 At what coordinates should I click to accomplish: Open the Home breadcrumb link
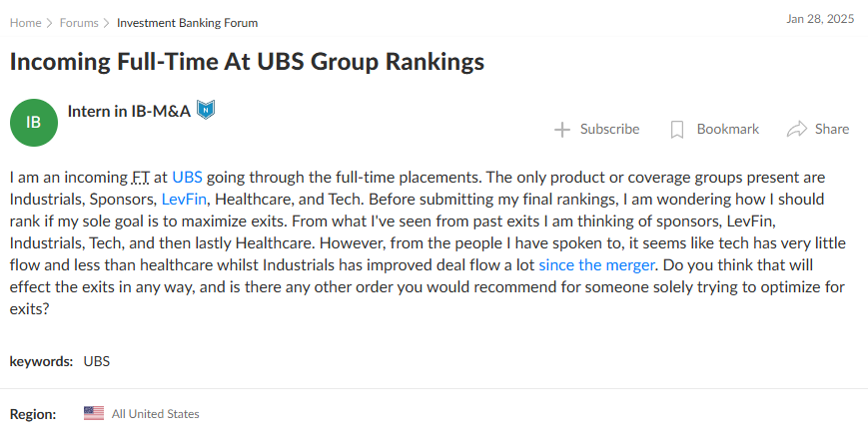(x=25, y=23)
